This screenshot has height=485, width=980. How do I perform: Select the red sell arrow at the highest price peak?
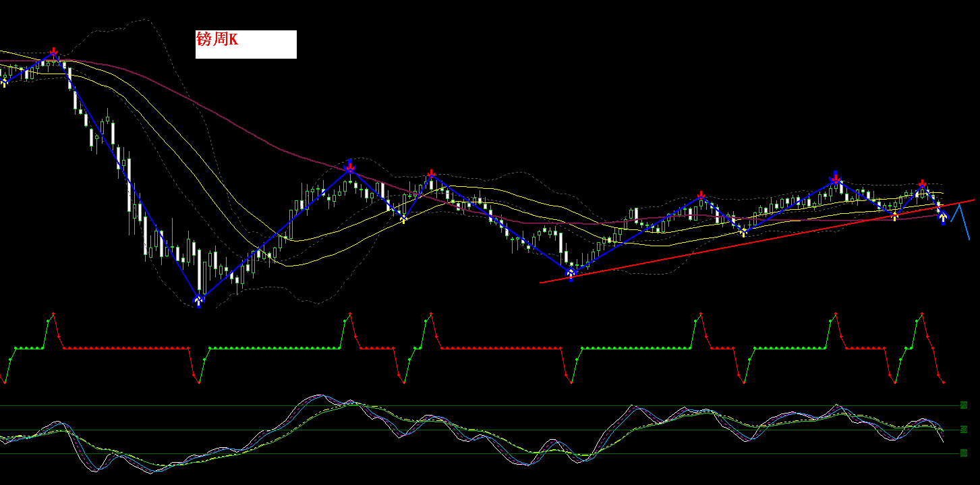54,53
